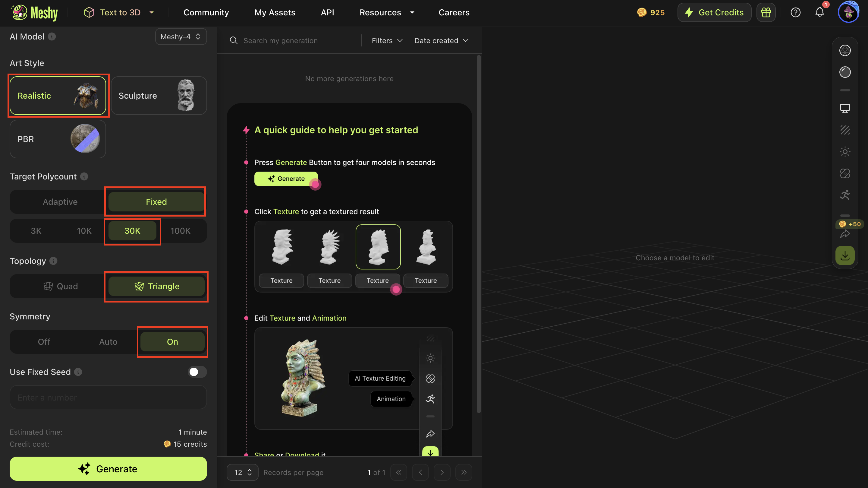
Task: Set Symmetry to Off
Action: click(x=44, y=342)
